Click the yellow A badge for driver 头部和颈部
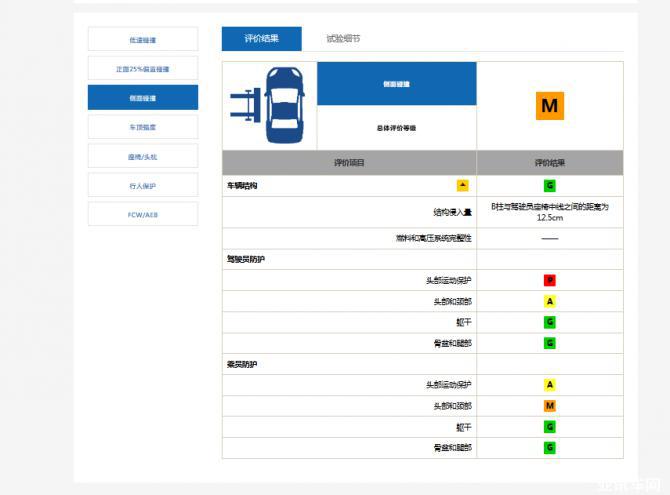Viewport: 670px width, 495px height. tap(549, 301)
